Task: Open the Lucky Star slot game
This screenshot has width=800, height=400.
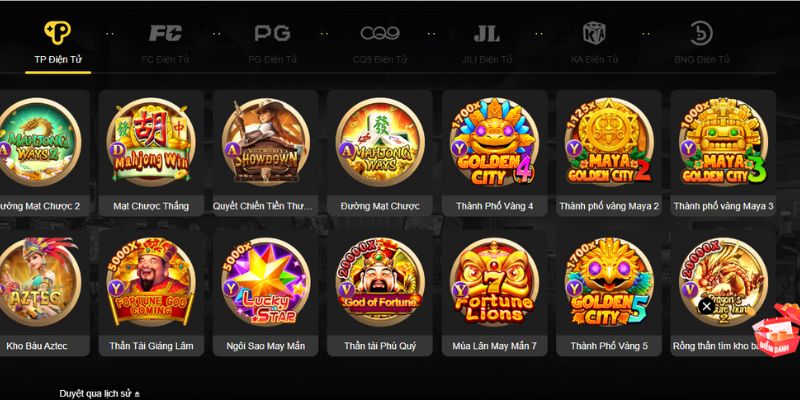Action: (x=265, y=282)
